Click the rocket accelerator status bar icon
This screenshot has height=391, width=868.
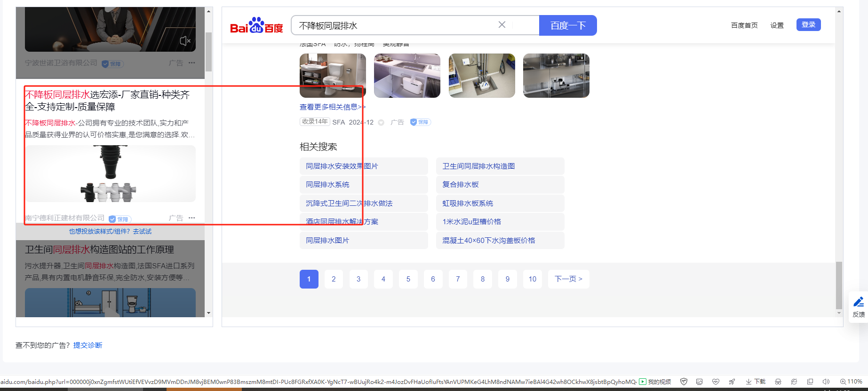coord(732,382)
